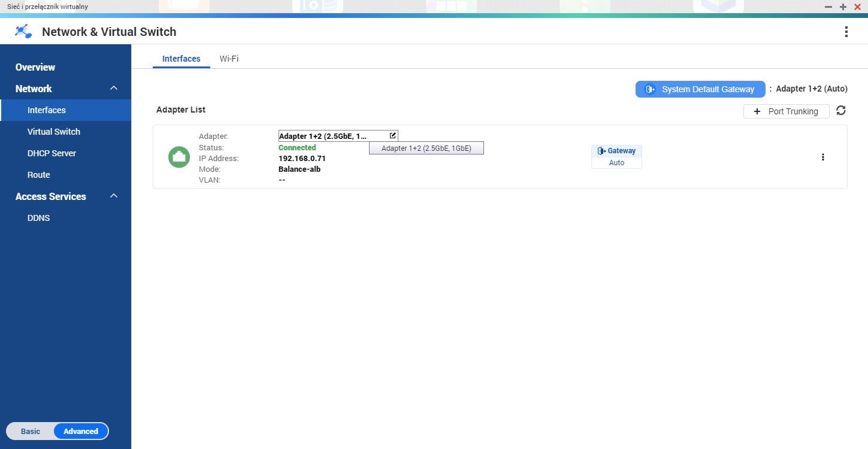Image resolution: width=868 pixels, height=449 pixels.
Task: Select the Interfaces tab
Action: (x=182, y=59)
